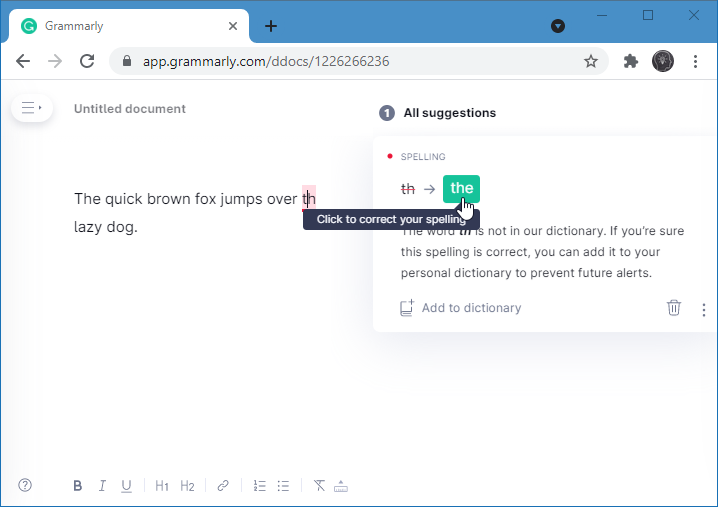Toggle italic formatting in editor toolbar

pos(102,485)
